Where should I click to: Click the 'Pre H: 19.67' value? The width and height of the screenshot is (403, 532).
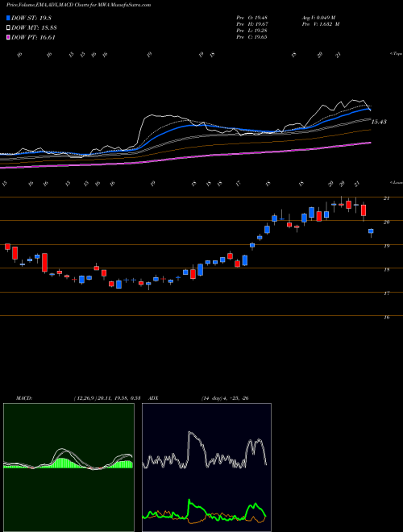coord(251,24)
